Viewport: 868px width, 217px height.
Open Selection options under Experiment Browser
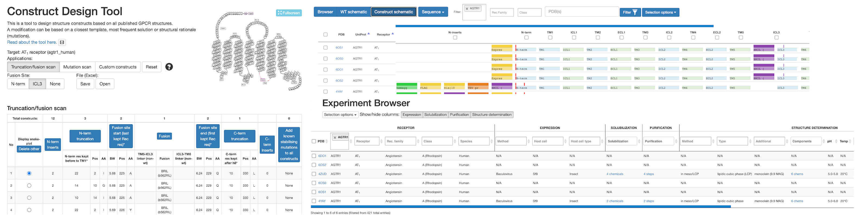pyautogui.click(x=340, y=115)
